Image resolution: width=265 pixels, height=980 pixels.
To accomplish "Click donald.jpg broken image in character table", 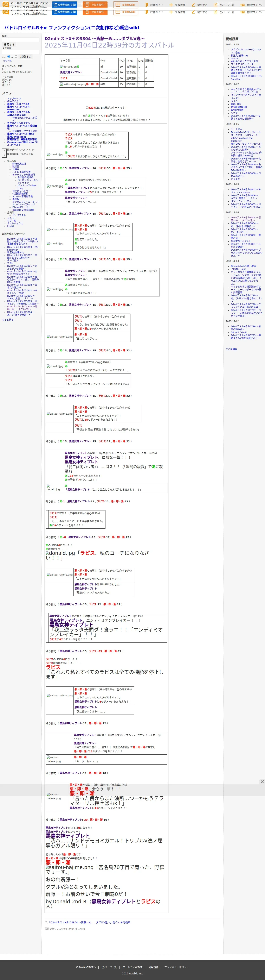I will 68,67.
